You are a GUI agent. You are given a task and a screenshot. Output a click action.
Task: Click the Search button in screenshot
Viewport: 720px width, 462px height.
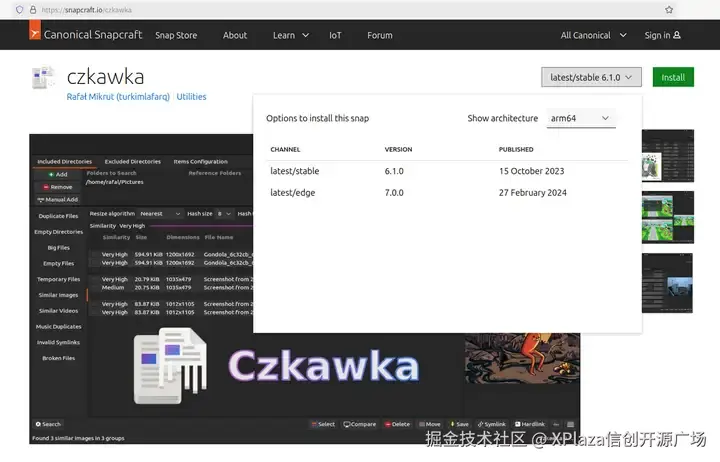tap(48, 424)
